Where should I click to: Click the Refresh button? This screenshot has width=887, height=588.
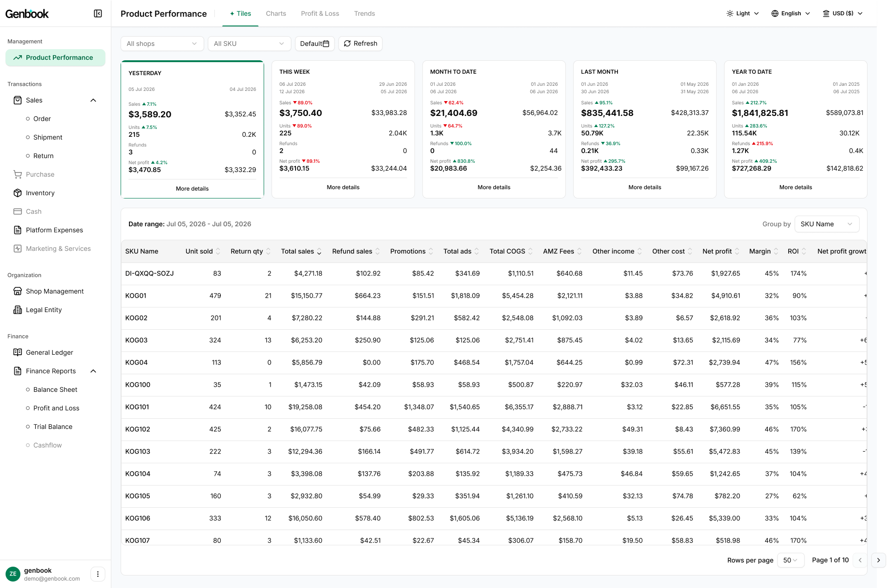click(x=360, y=44)
